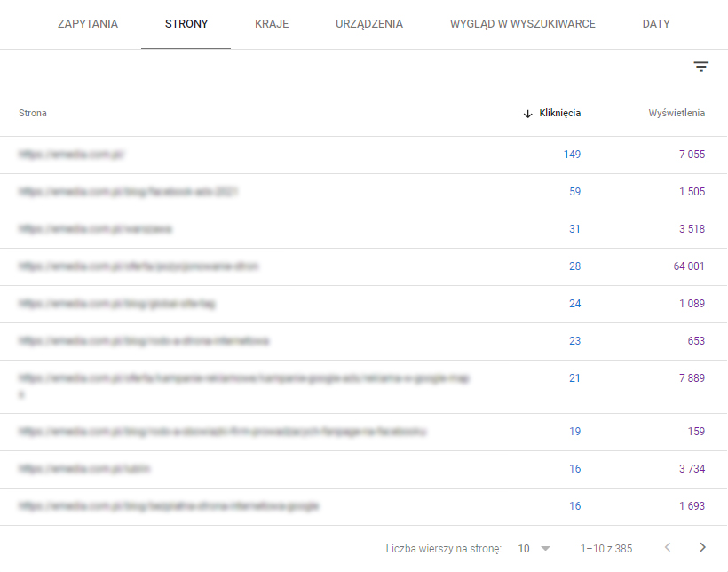Open the KRAJE tab
This screenshot has height=572, width=728.
coord(272,24)
